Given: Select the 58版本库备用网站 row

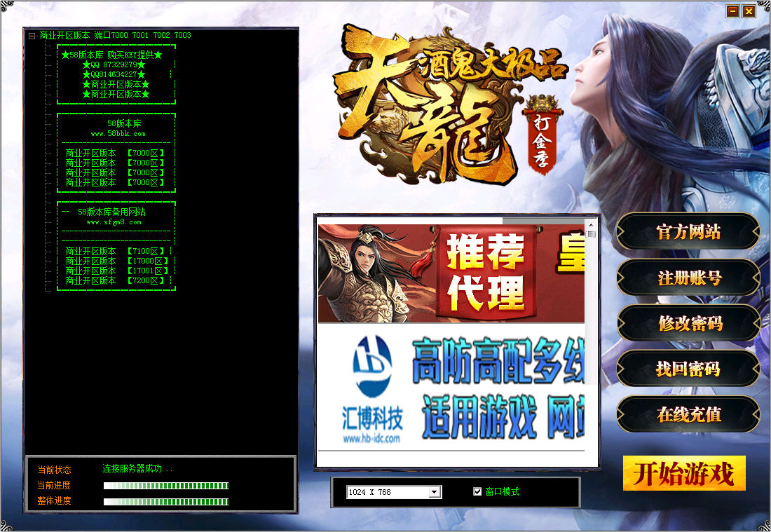Looking at the screenshot, I should click(x=111, y=212).
